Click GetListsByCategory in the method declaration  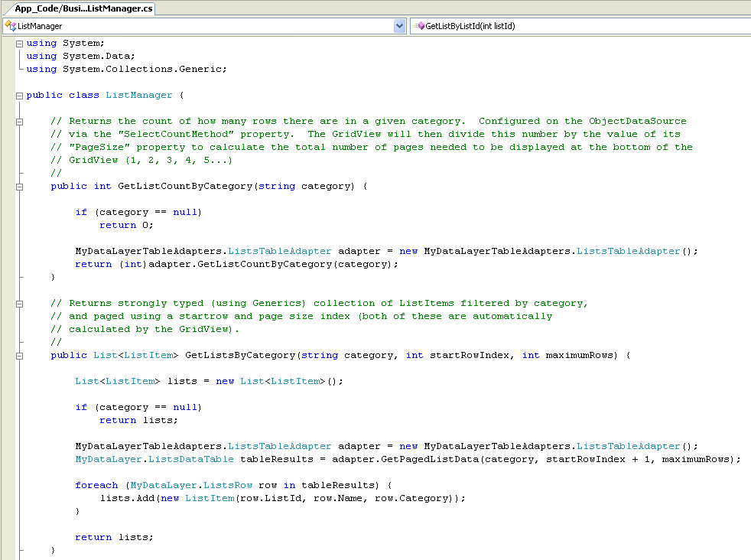240,355
